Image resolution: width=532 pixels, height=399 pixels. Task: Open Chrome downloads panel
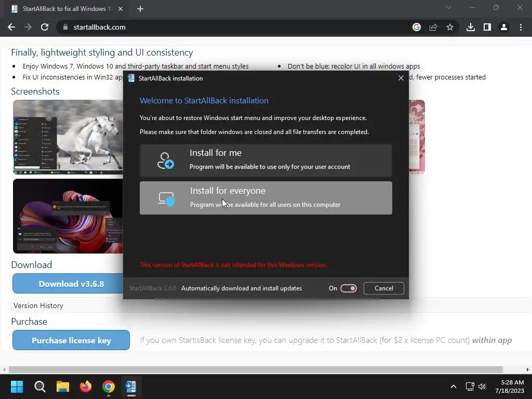point(471,27)
